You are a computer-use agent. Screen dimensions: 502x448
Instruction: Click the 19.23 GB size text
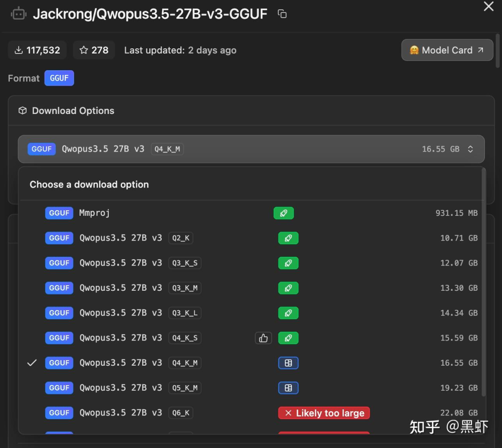(x=459, y=388)
